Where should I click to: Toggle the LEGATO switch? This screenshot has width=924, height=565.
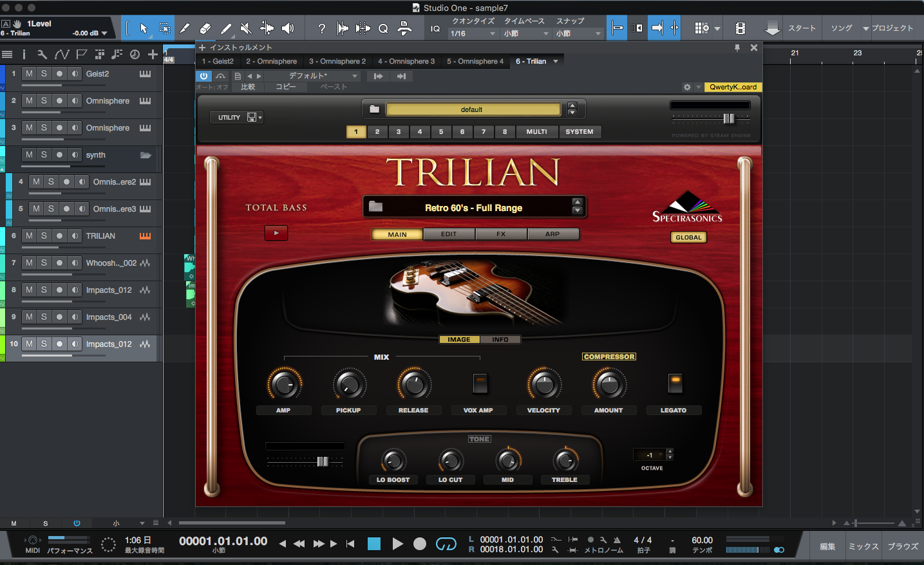(675, 383)
